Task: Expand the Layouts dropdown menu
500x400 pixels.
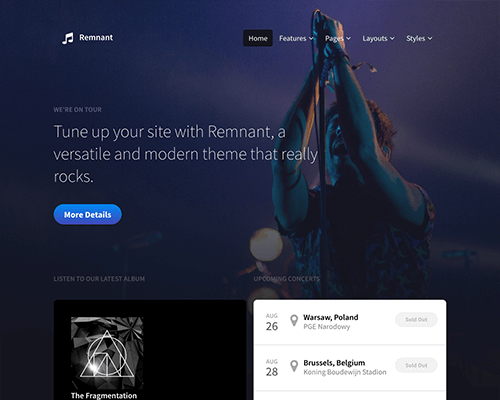Action: tap(378, 38)
